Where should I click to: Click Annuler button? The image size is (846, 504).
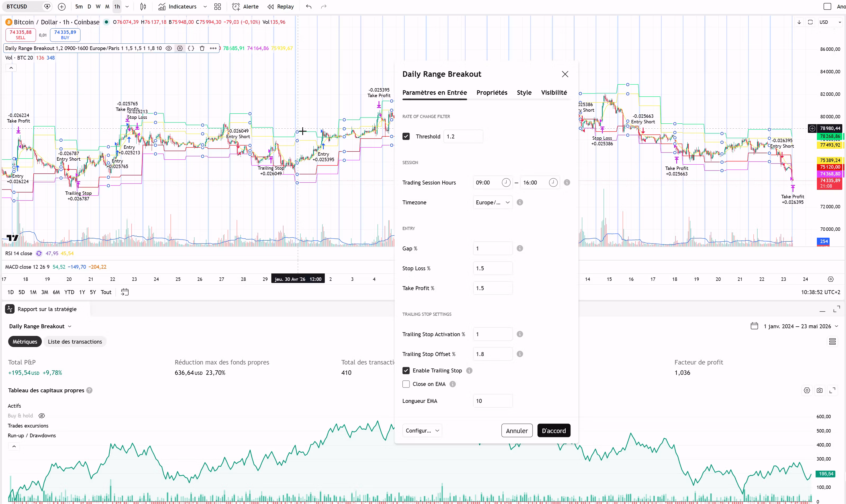(516, 431)
